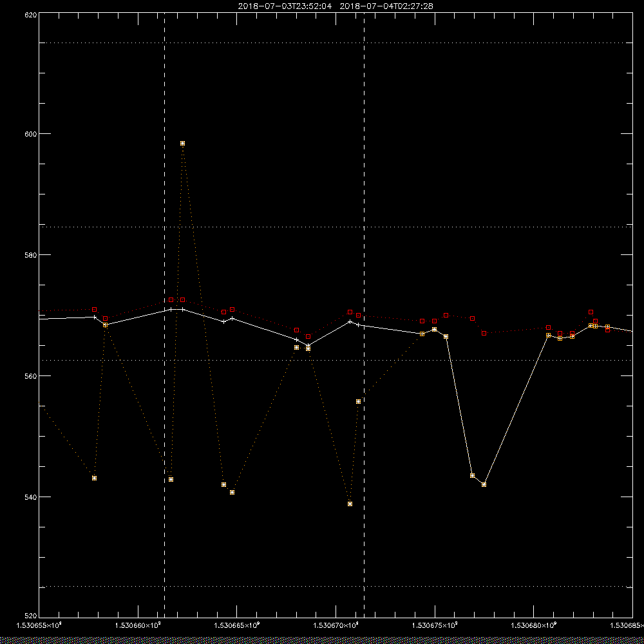Pick the orange data point near 556

pyautogui.click(x=358, y=402)
